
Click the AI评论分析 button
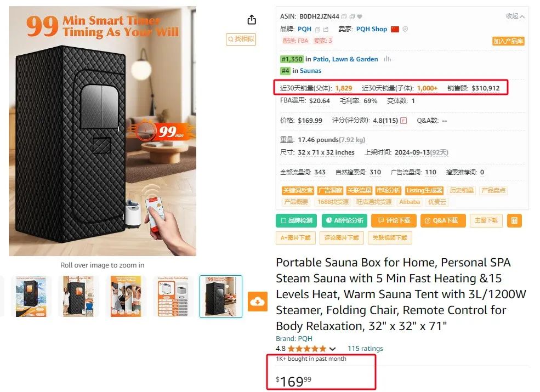tap(345, 220)
